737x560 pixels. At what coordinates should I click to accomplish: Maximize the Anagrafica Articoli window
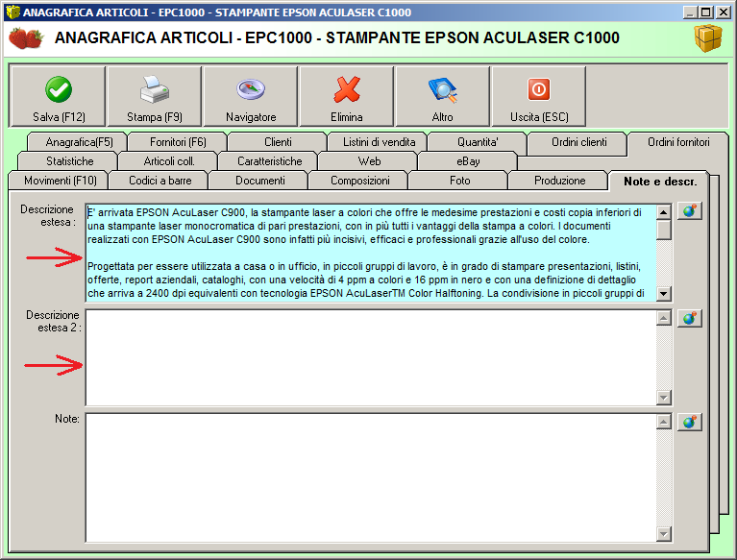[x=706, y=12]
